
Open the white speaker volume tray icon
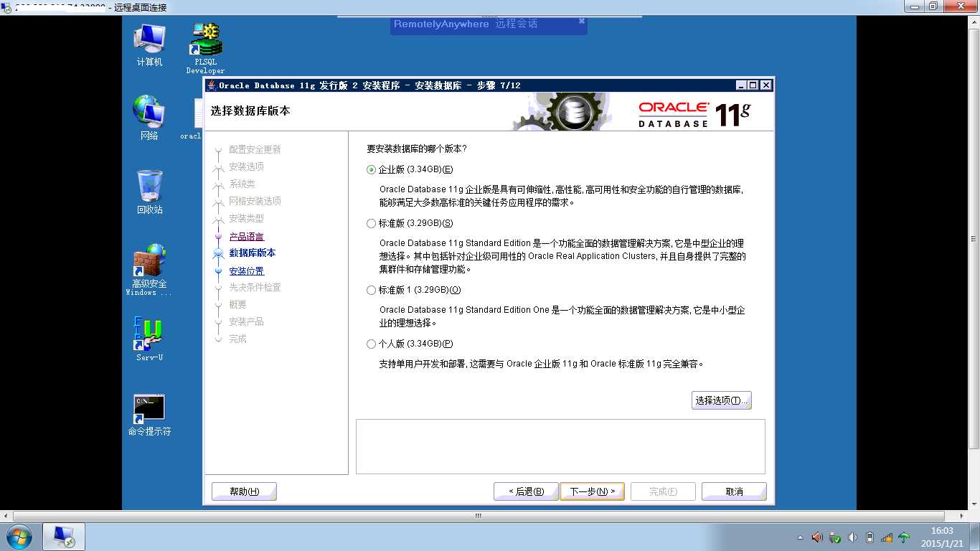click(x=852, y=537)
